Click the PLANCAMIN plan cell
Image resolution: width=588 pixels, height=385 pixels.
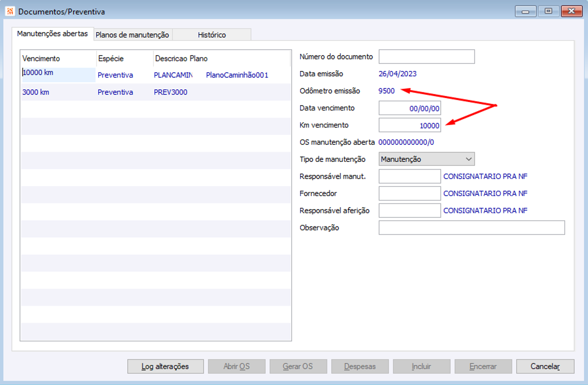[173, 75]
